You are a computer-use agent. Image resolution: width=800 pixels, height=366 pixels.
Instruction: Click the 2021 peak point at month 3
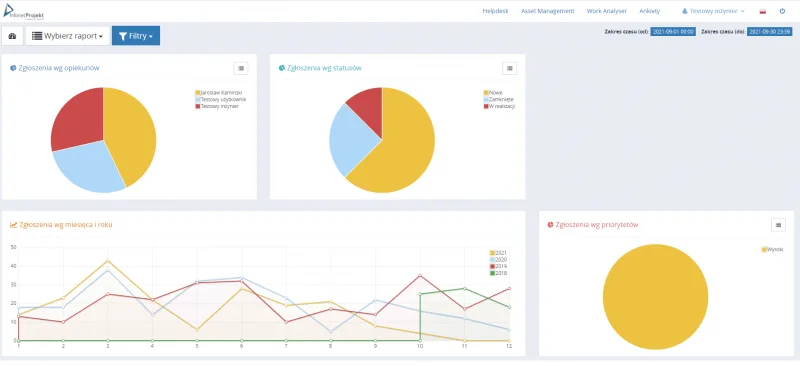pos(108,261)
